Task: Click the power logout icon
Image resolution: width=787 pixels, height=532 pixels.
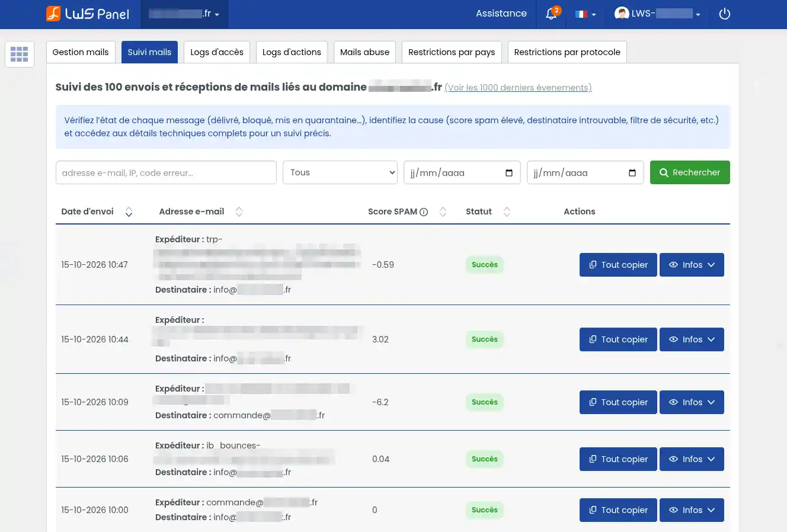Action: pos(724,14)
